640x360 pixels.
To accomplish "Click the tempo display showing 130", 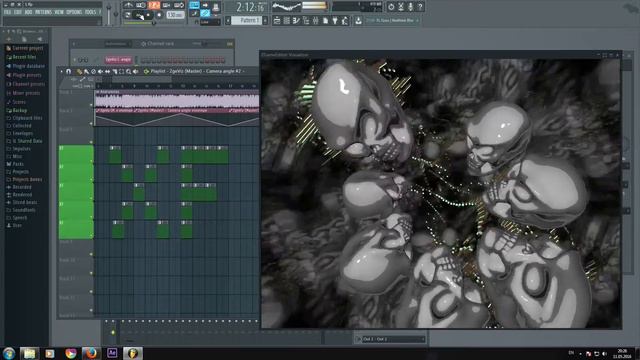I will tap(175, 15).
